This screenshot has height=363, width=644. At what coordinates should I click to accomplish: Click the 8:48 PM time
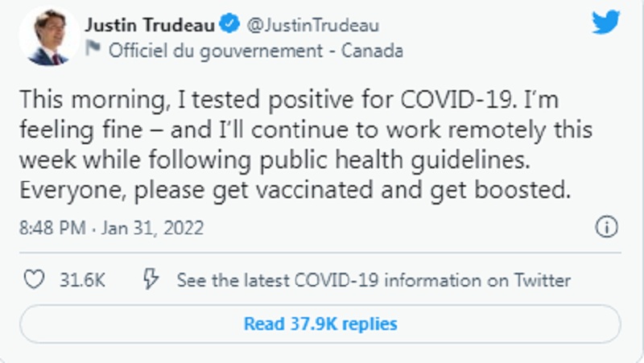pos(52,228)
